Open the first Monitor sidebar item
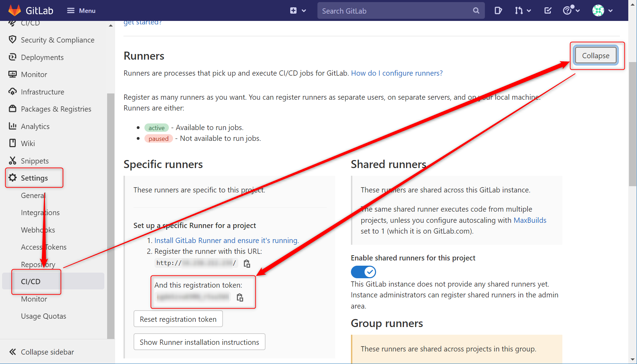The width and height of the screenshot is (637, 364). (x=34, y=74)
